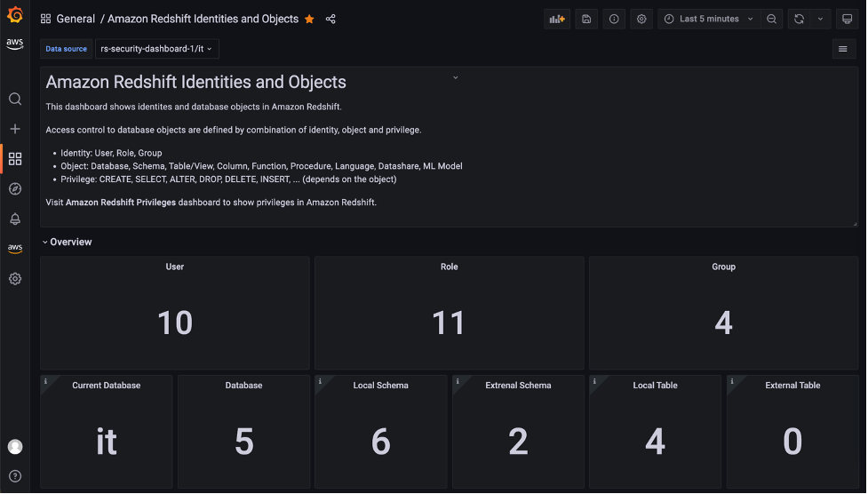Click the Local Schema panel title

tap(381, 386)
